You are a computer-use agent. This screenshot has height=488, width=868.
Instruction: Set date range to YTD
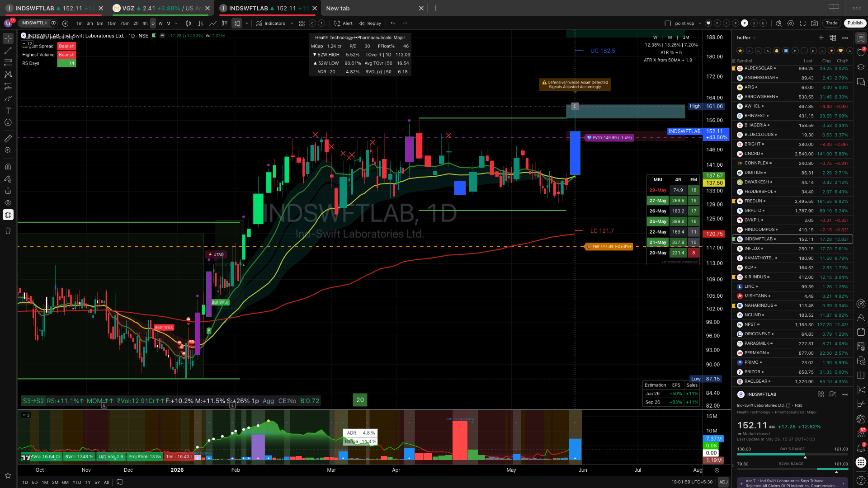coord(77,483)
